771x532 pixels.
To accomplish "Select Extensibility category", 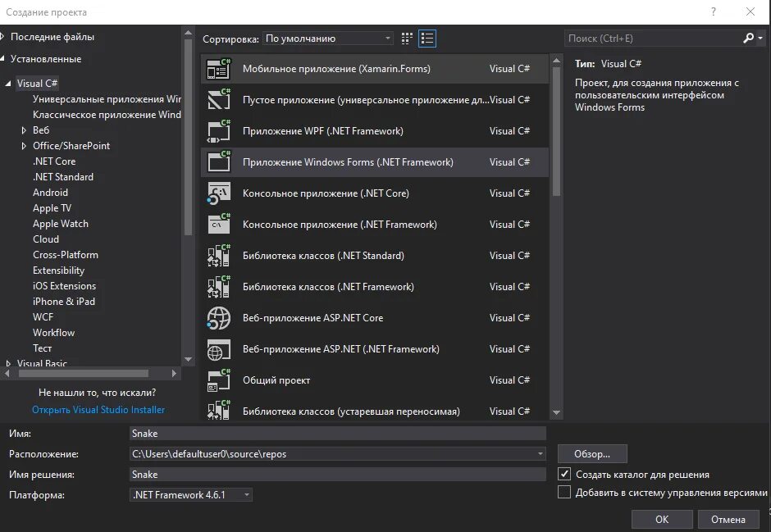I will click(58, 271).
